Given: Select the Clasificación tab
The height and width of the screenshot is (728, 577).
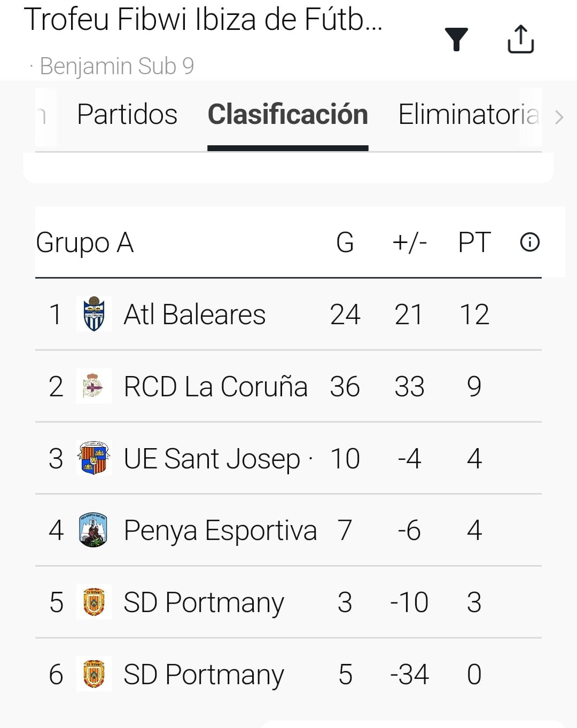Looking at the screenshot, I should click(x=287, y=115).
